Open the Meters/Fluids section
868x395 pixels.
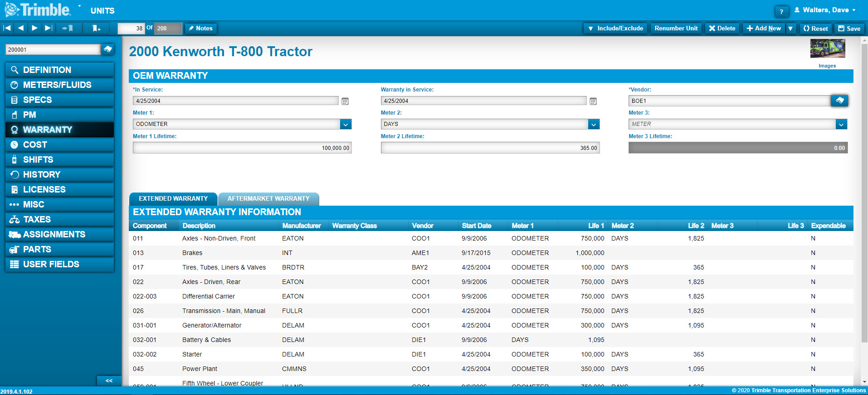[59, 85]
